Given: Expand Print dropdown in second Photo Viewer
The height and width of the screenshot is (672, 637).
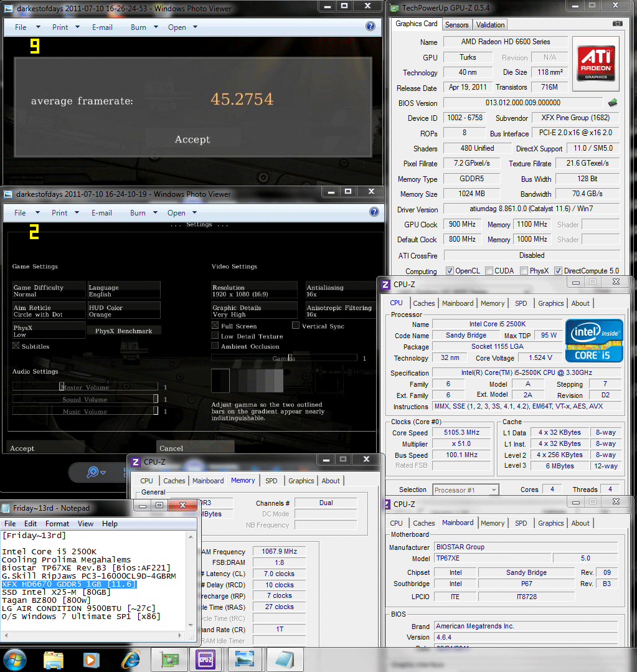Looking at the screenshot, I should (x=77, y=212).
